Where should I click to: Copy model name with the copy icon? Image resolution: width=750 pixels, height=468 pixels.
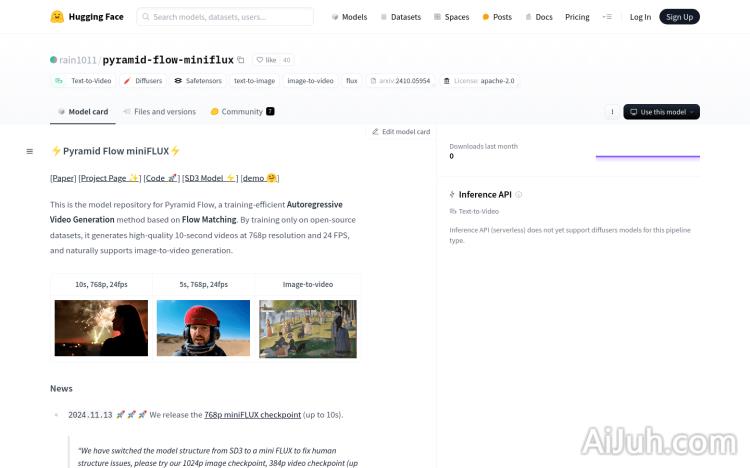click(x=241, y=60)
